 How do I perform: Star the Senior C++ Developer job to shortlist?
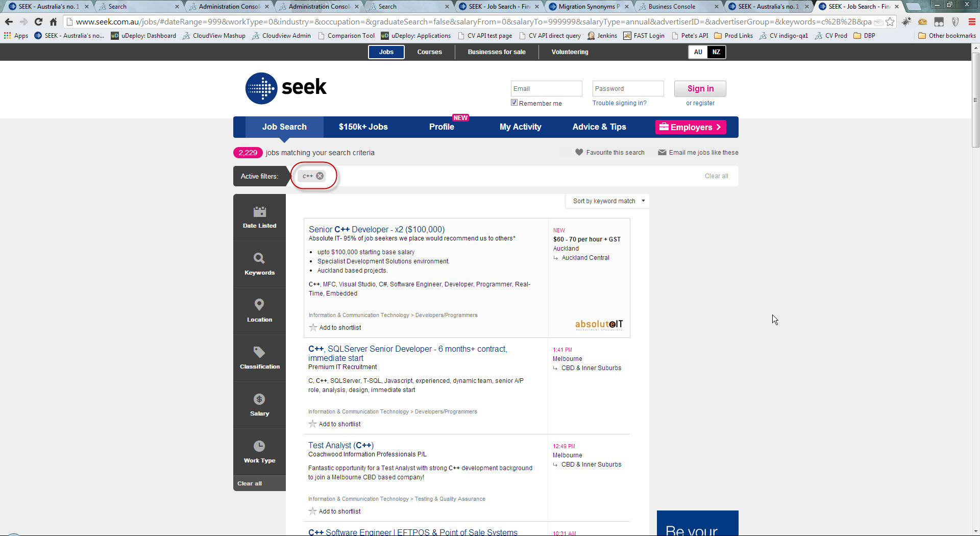pyautogui.click(x=313, y=327)
